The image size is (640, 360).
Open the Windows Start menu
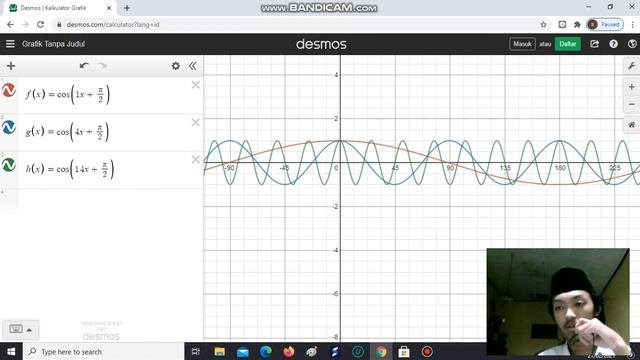11,351
